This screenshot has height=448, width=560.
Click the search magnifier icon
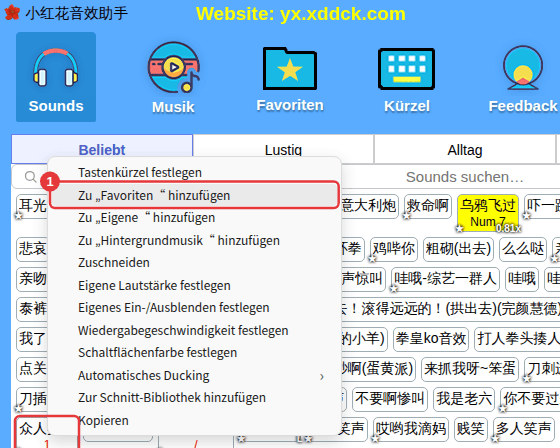click(31, 176)
